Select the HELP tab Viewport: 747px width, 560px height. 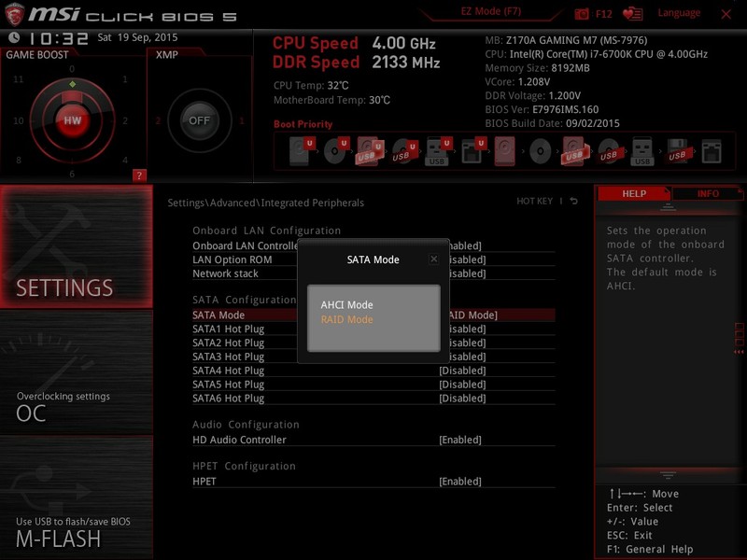point(634,192)
